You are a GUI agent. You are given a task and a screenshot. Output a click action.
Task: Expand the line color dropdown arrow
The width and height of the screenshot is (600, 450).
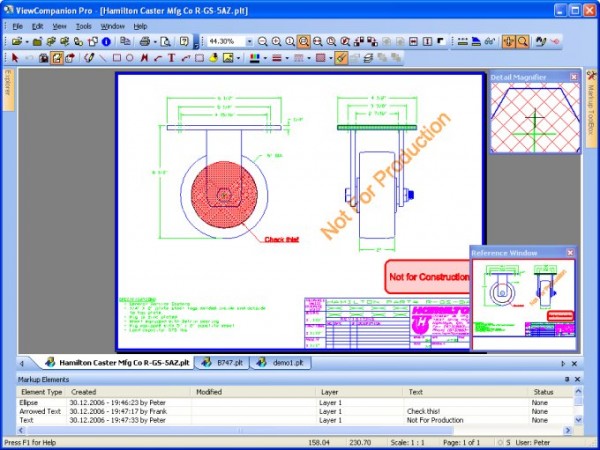tap(264, 58)
